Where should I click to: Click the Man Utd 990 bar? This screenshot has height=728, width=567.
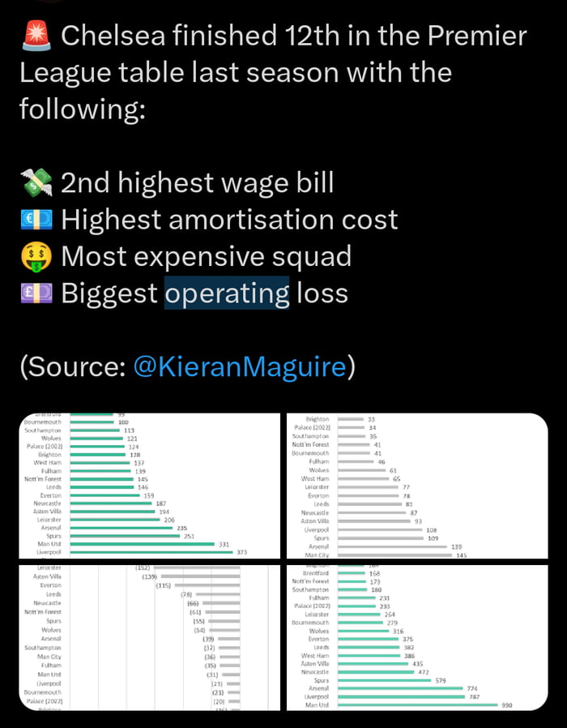[x=418, y=705]
